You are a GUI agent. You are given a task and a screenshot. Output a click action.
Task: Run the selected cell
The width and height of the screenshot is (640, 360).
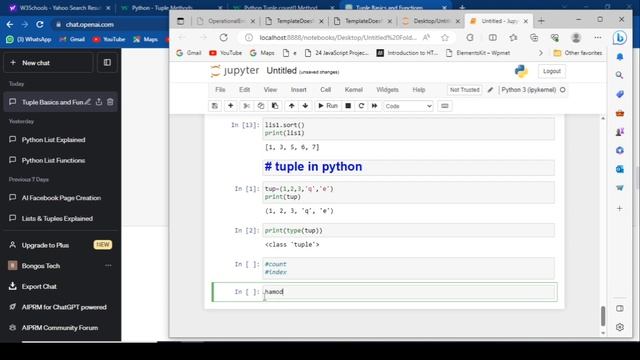[328, 106]
